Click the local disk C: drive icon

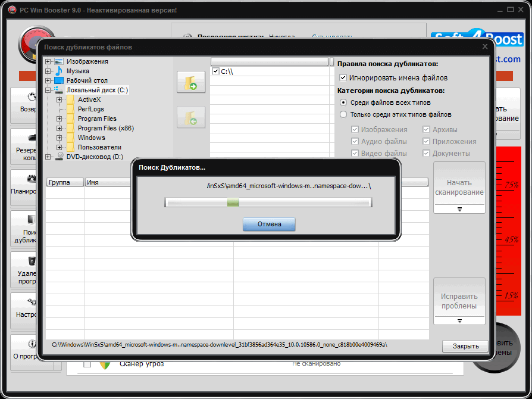(59, 90)
